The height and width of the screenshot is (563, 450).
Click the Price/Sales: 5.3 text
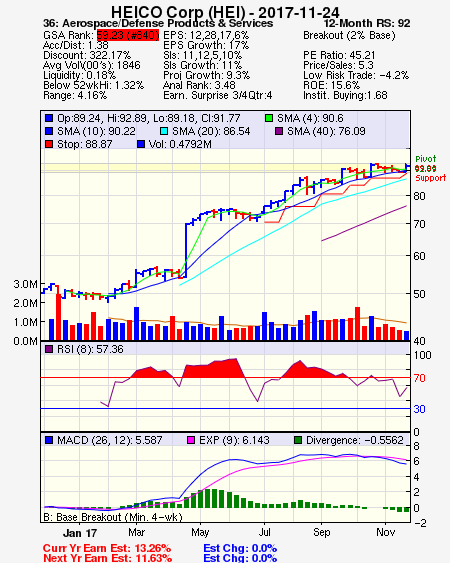click(x=338, y=65)
